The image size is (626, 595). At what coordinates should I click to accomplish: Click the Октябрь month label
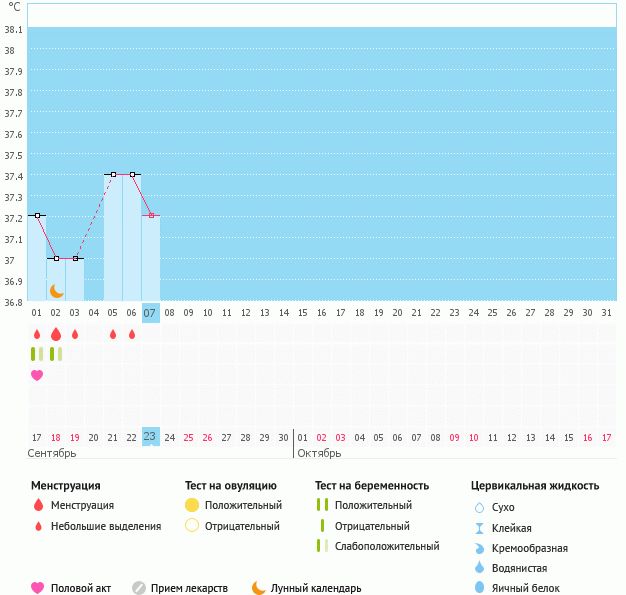[318, 453]
